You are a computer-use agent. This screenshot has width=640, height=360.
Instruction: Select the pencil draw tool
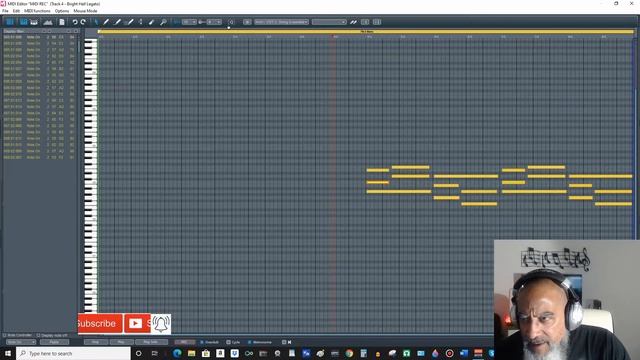[106, 22]
